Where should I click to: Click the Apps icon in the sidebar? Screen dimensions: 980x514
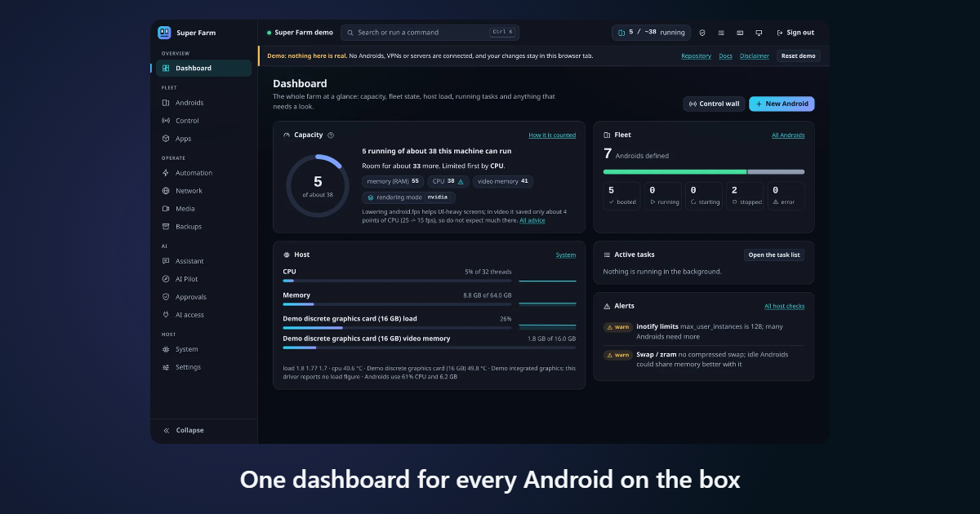(x=166, y=139)
